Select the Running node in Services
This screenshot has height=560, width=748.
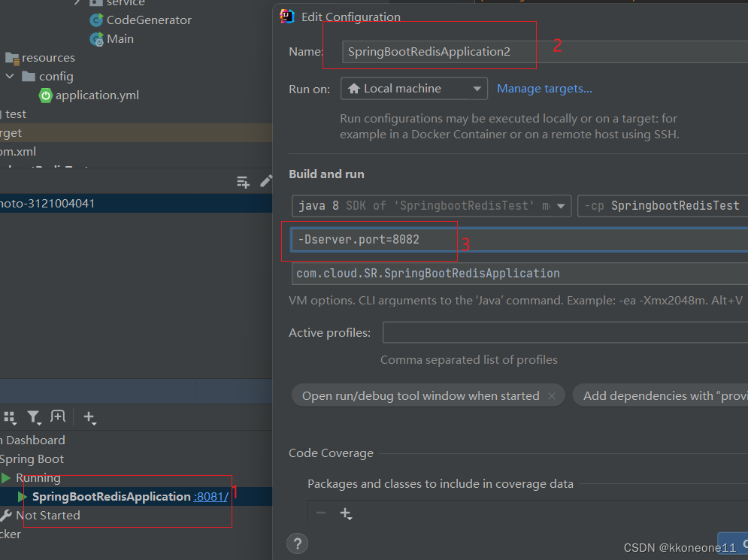38,478
